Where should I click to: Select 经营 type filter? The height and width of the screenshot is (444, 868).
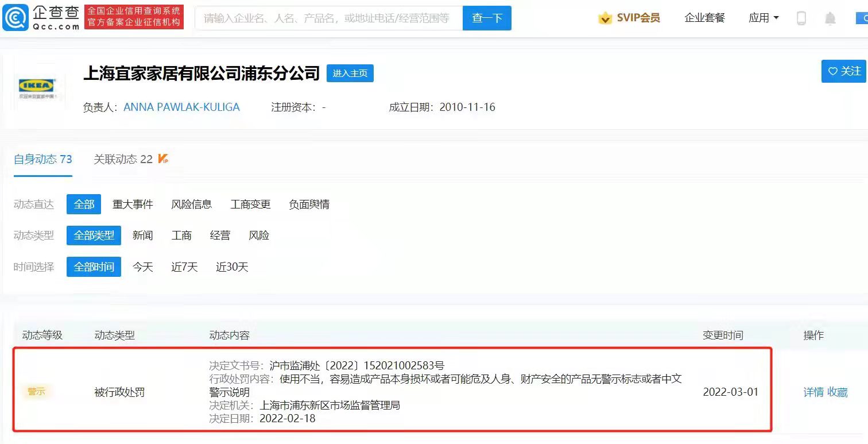[220, 235]
